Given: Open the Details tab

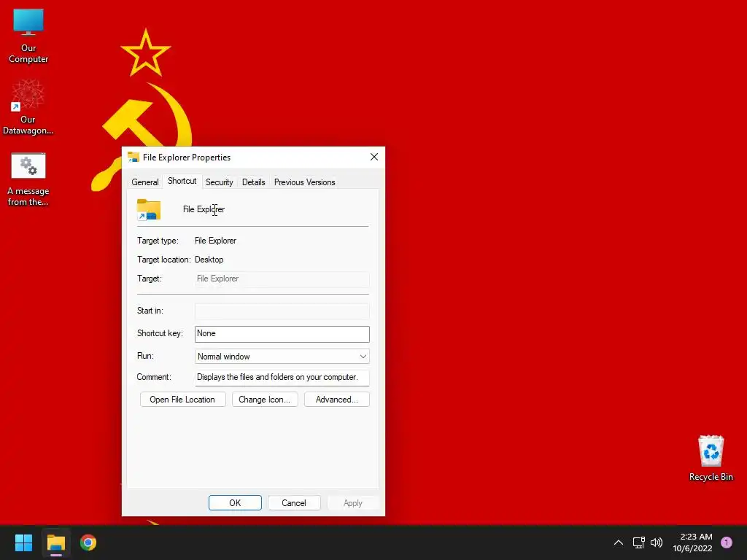Looking at the screenshot, I should click(x=253, y=182).
